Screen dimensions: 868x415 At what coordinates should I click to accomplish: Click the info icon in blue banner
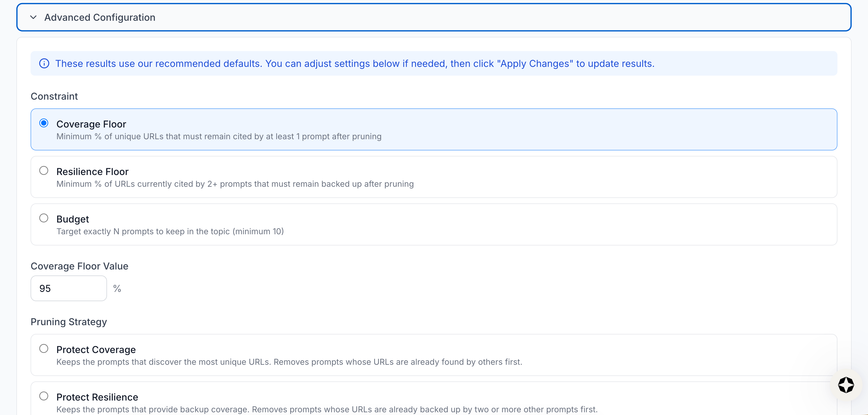click(44, 63)
